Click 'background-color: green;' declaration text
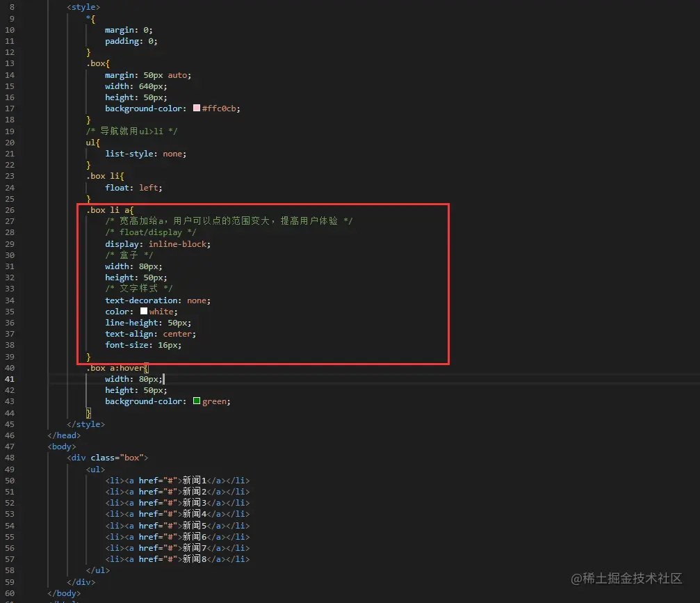The width and height of the screenshot is (700, 603). coord(168,401)
